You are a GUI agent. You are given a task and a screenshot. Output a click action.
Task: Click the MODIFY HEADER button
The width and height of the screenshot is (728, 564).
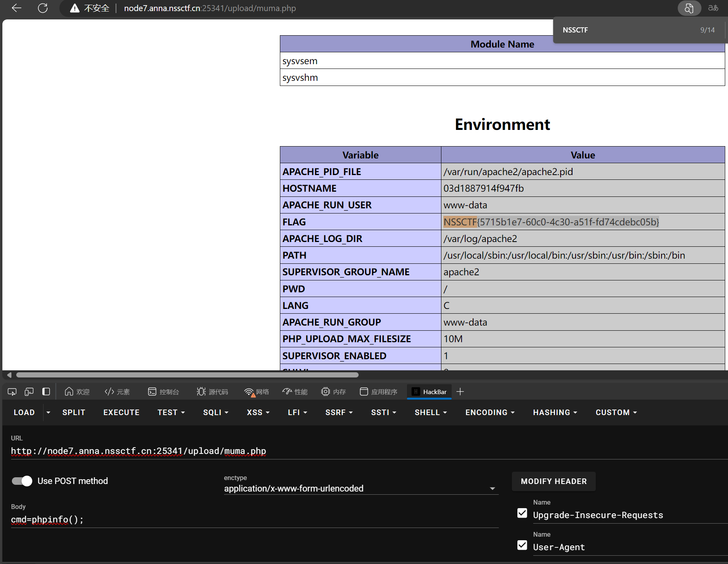pos(553,481)
